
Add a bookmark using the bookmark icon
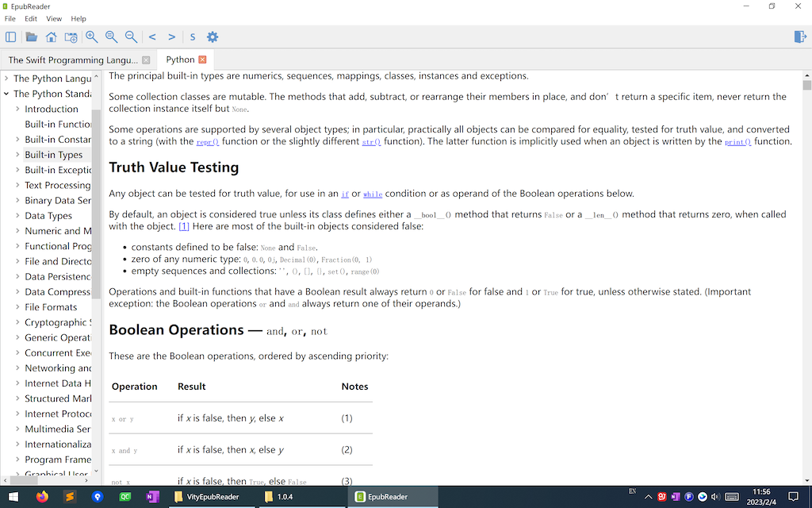pyautogui.click(x=71, y=37)
